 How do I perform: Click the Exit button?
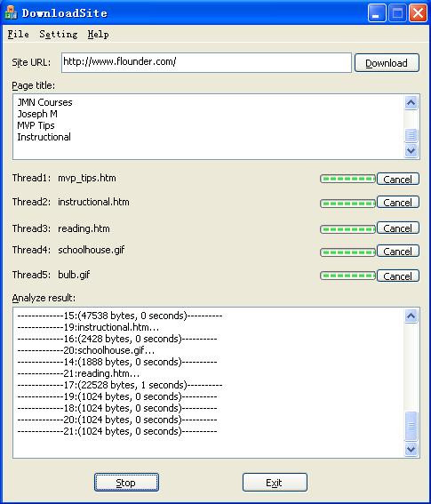[x=275, y=483]
